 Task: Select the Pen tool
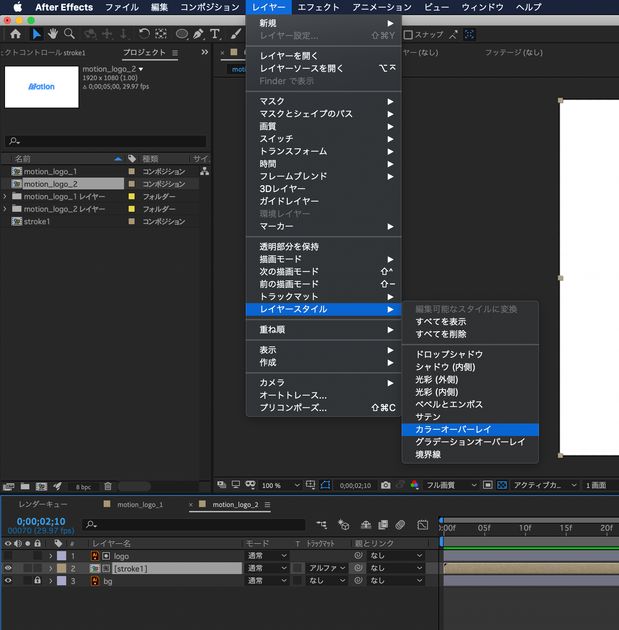coord(198,34)
